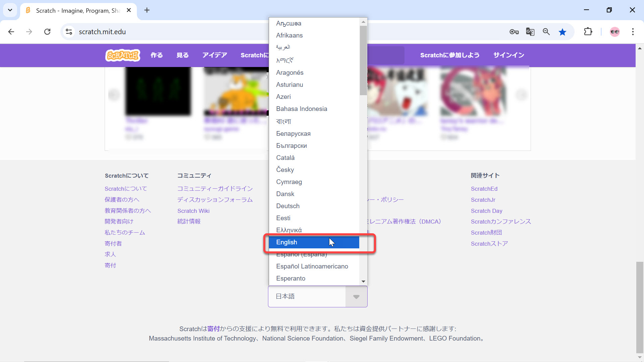The height and width of the screenshot is (362, 644).
Task: Open the zoom magnifier icon in address bar
Action: pyautogui.click(x=546, y=32)
